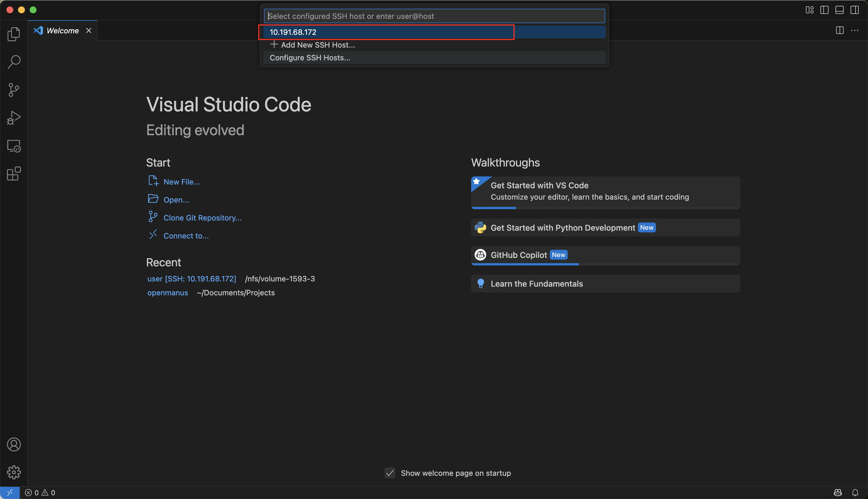Toggle Show welcome page on startup checkbox
868x499 pixels.
tap(390, 473)
